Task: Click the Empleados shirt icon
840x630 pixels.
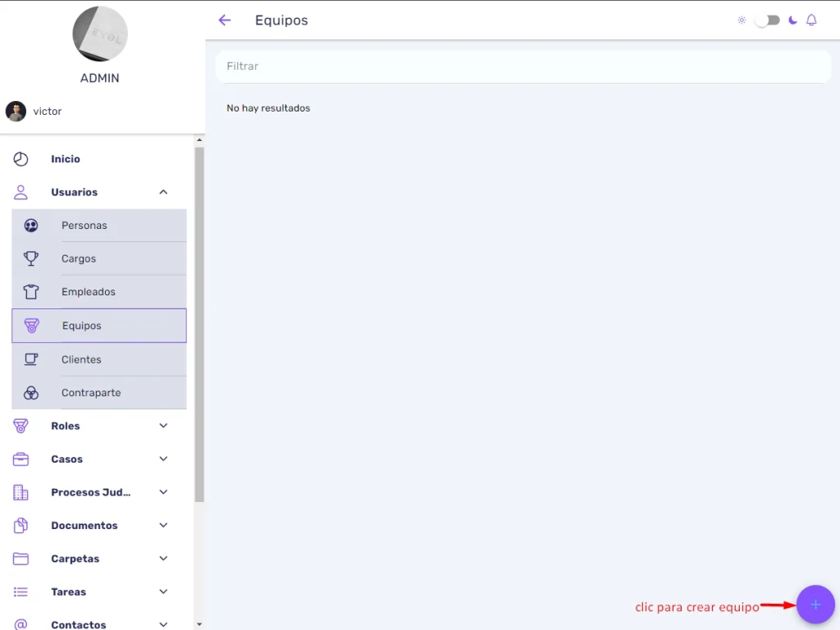Action: pyautogui.click(x=31, y=292)
